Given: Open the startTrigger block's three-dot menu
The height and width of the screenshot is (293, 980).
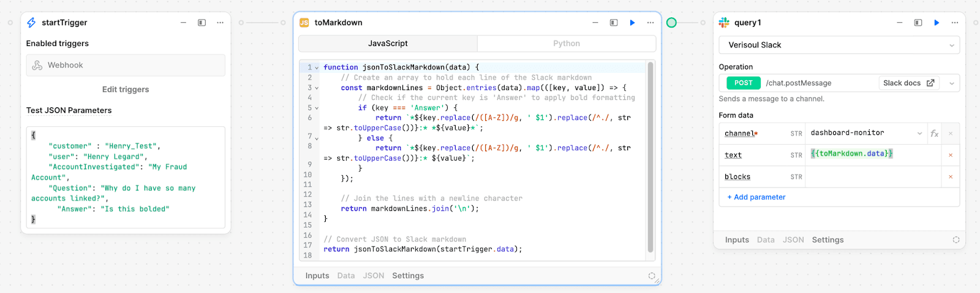Looking at the screenshot, I should 220,23.
